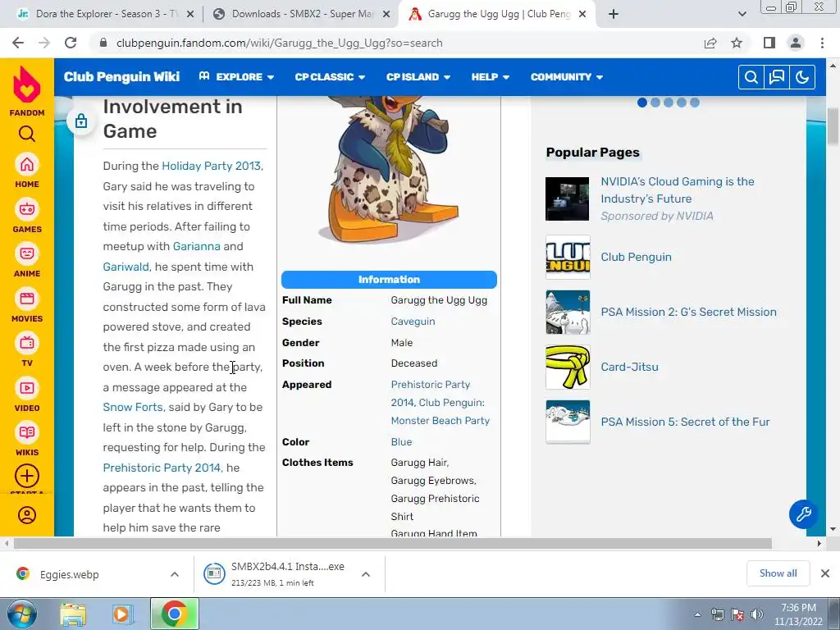This screenshot has width=840, height=630.
Task: Open the user profile icon in sidebar
Action: coord(27,515)
